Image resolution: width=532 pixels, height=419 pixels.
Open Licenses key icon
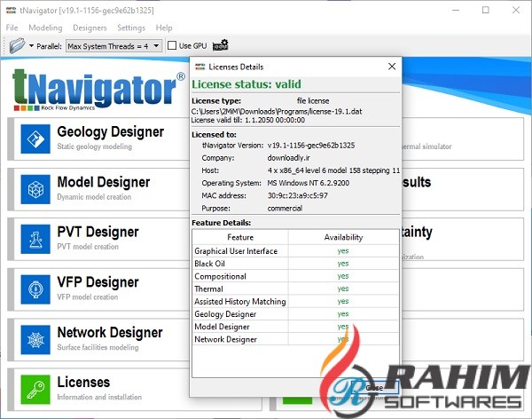(35, 390)
